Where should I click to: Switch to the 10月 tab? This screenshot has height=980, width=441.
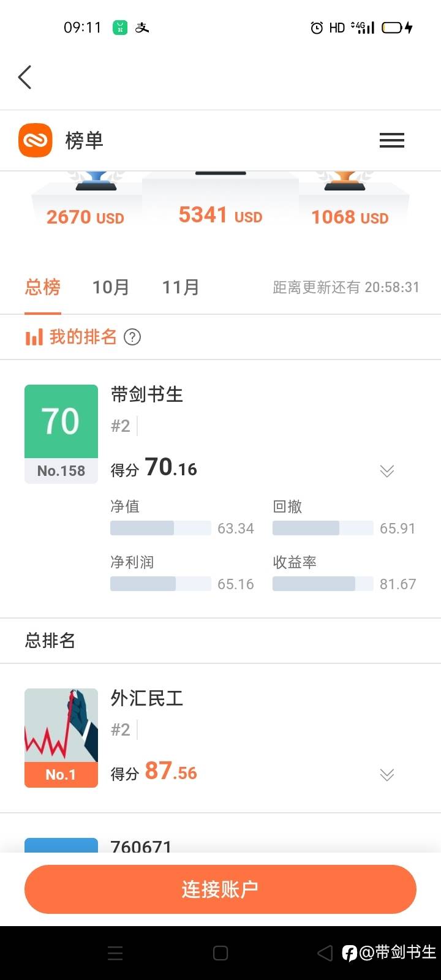click(x=111, y=287)
